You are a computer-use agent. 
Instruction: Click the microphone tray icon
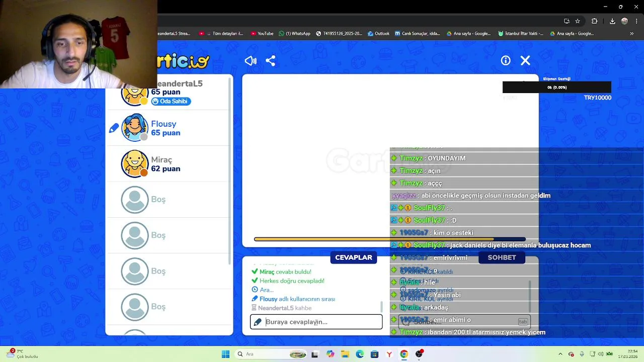[582, 354]
